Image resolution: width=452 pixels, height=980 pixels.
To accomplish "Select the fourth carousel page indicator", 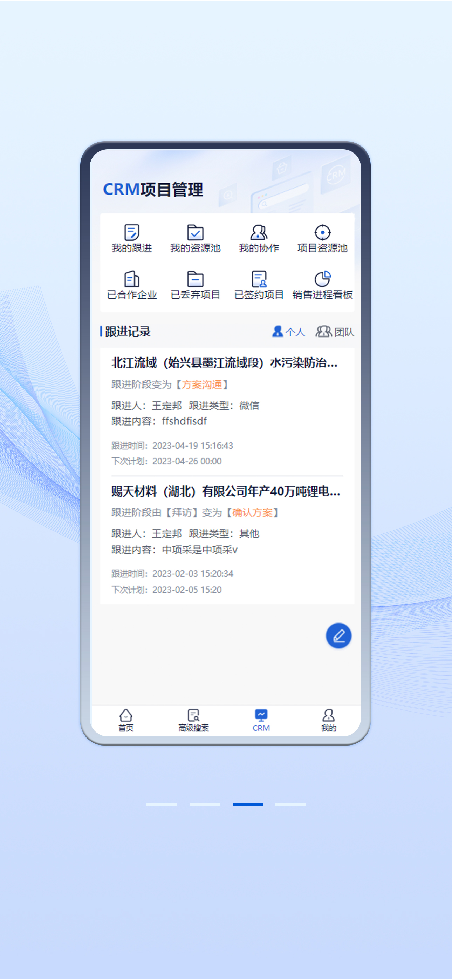I will [290, 804].
